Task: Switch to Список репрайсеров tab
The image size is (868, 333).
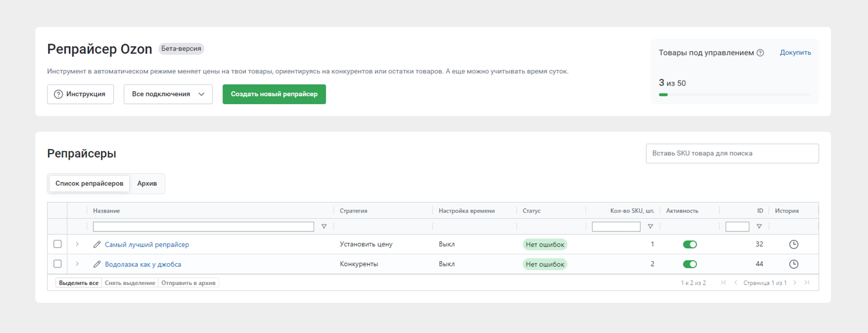Action: [89, 183]
